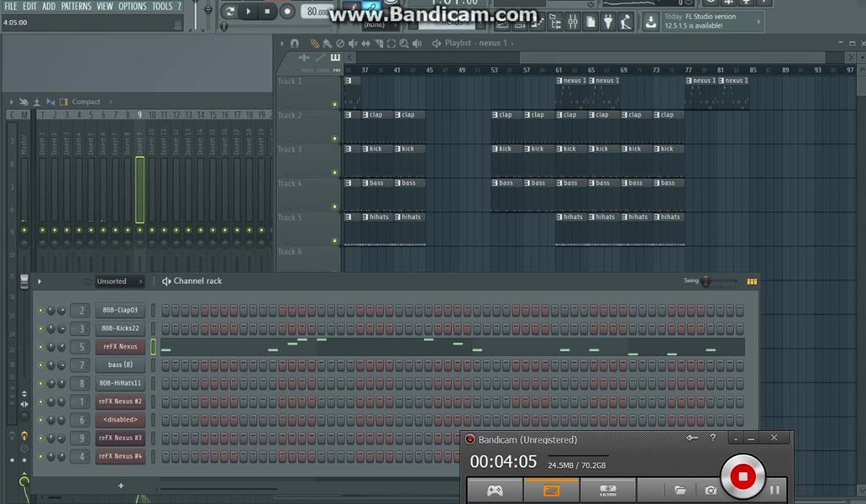Open the FILE menu
The image size is (866, 504).
(x=10, y=6)
